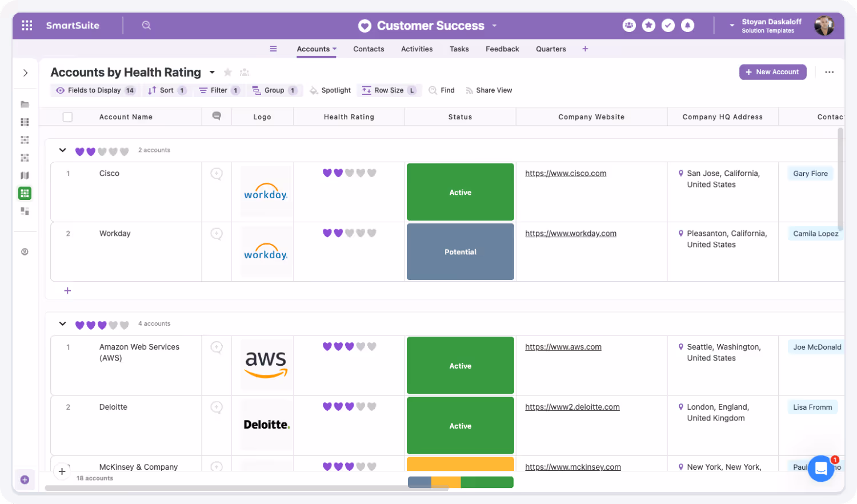Click the Gary Fiore contact chip
This screenshot has width=857, height=504.
(x=810, y=174)
